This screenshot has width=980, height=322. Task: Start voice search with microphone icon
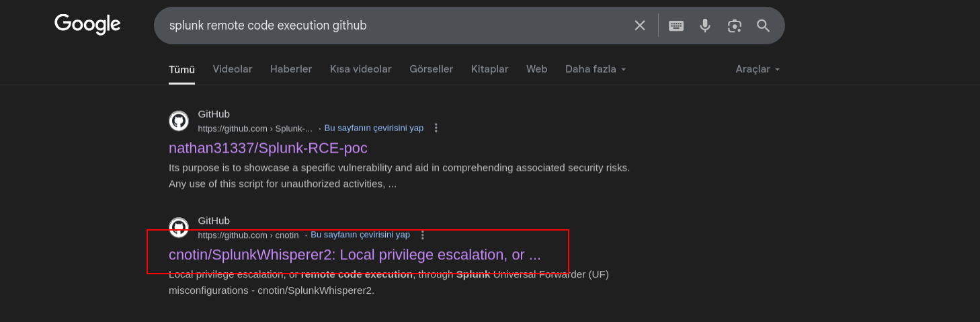click(705, 26)
